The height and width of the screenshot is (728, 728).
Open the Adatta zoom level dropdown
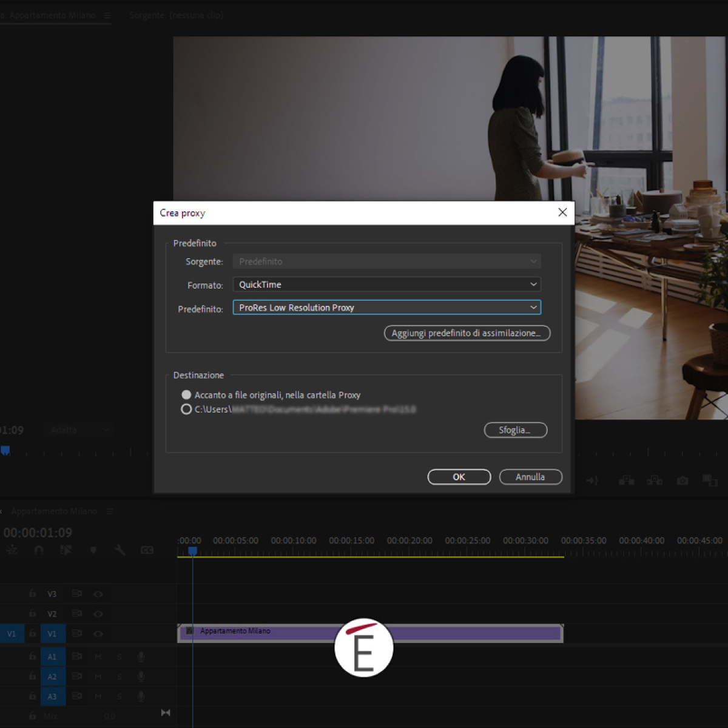point(79,430)
